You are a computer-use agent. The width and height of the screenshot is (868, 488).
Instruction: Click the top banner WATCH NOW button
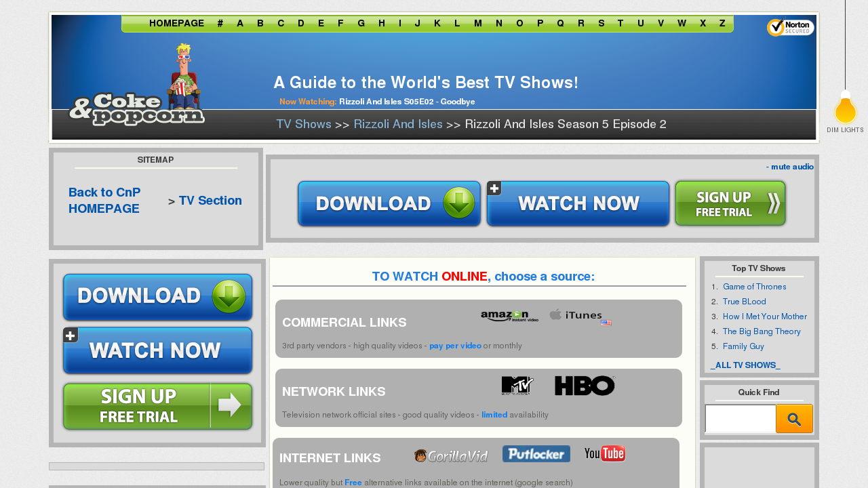pyautogui.click(x=578, y=203)
